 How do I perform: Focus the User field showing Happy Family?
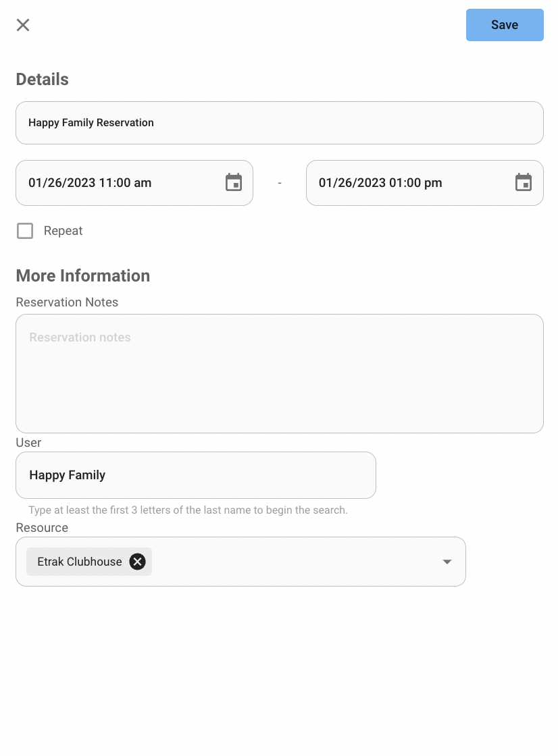196,475
